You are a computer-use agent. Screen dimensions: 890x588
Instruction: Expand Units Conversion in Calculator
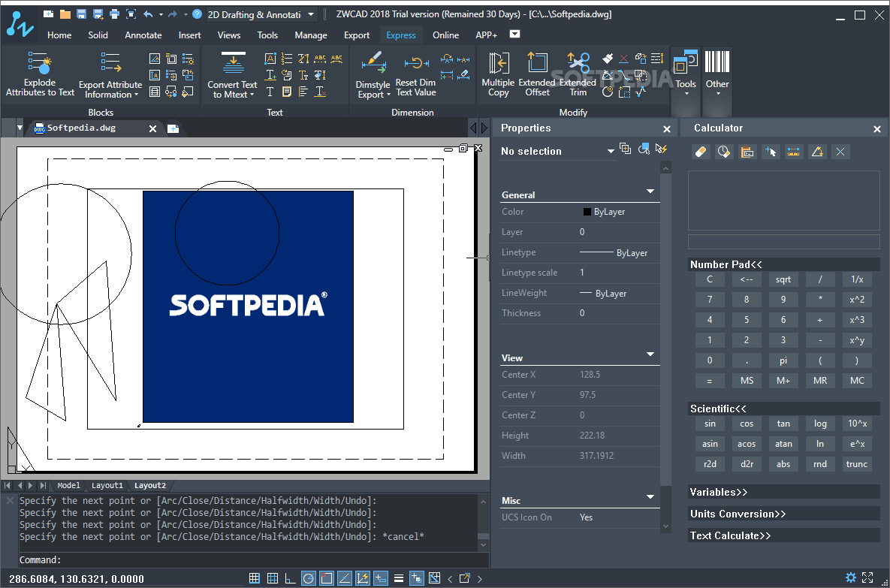[784, 514]
